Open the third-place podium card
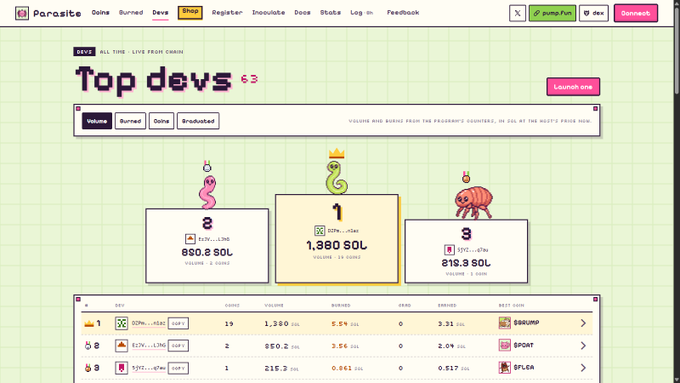Viewport: 680px width, 383px height. [466, 251]
